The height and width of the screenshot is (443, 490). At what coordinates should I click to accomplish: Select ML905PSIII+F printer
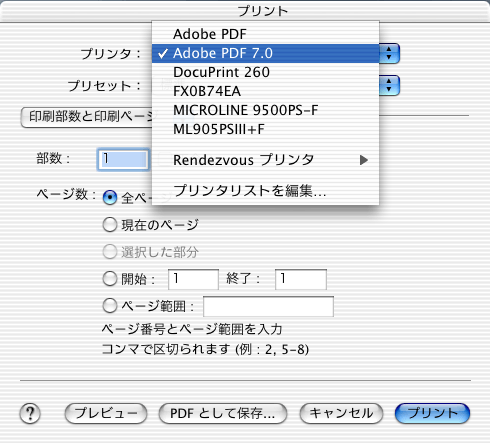tap(265, 129)
